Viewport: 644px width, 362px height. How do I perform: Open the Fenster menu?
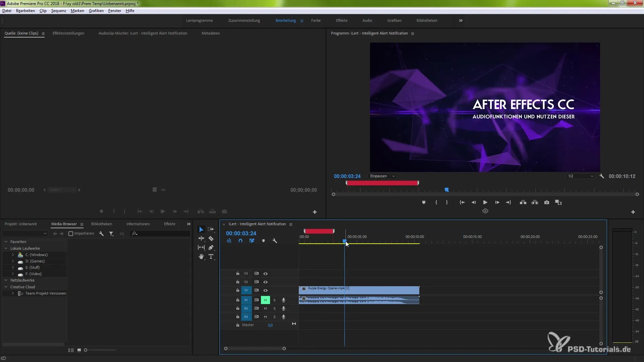click(115, 11)
